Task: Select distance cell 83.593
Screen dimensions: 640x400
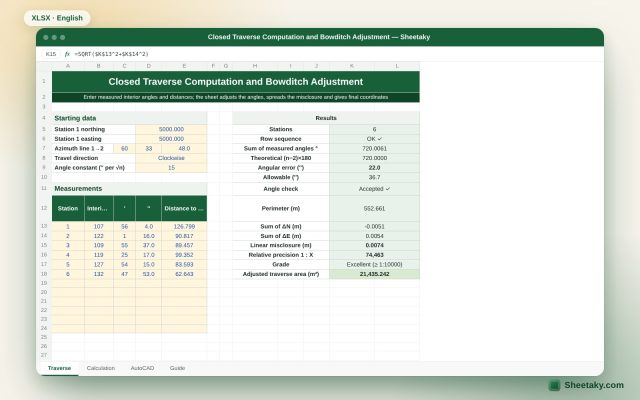Action: pyautogui.click(x=184, y=264)
